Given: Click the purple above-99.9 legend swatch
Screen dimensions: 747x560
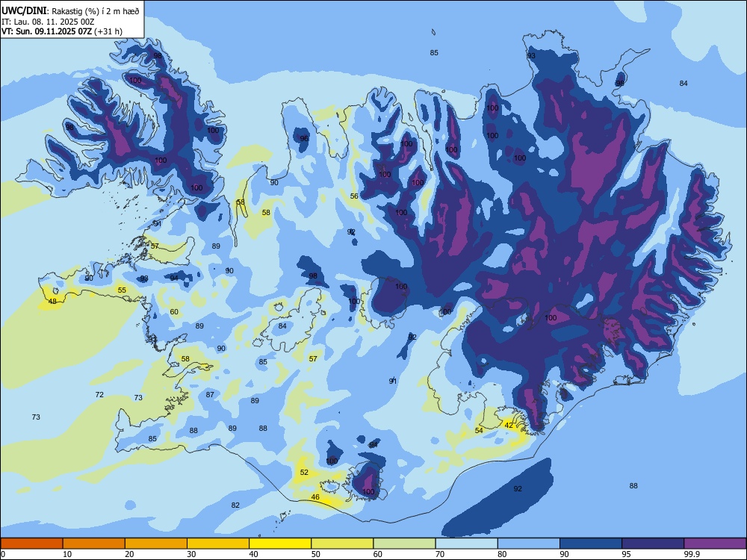Looking at the screenshot, I should pos(715,544).
